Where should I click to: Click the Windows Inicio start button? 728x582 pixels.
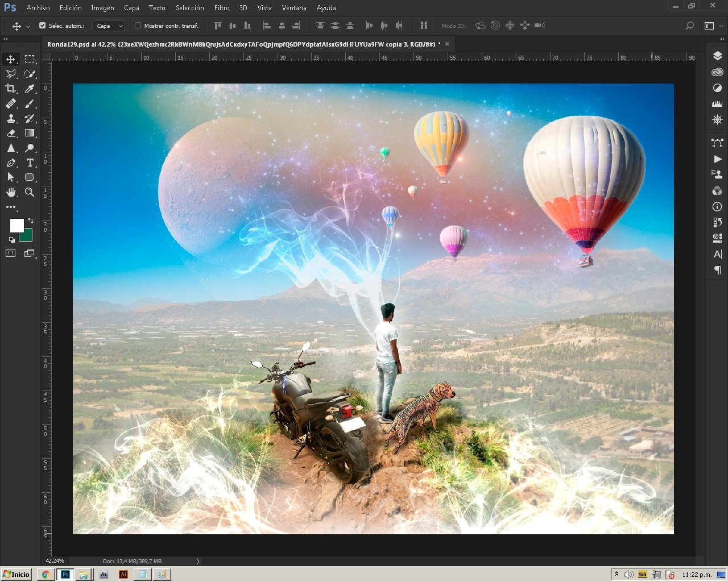tap(16, 574)
